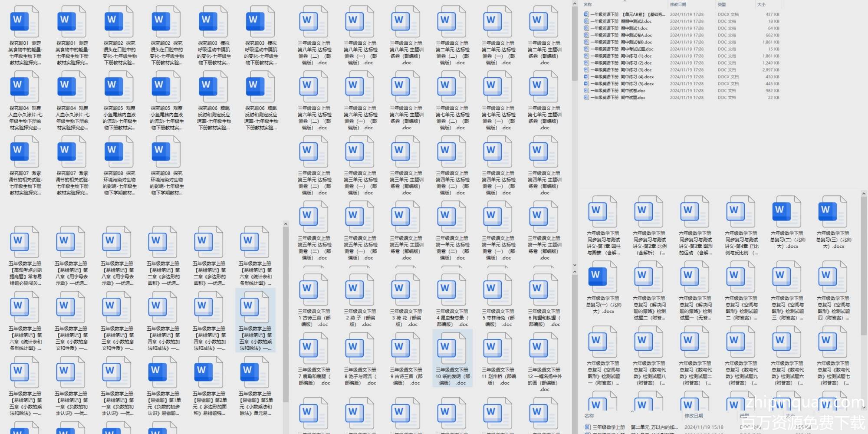Click the 六年级数学下册 总复习(三) 北师大 docx icon
This screenshot has width=868, height=434.
[x=833, y=212]
